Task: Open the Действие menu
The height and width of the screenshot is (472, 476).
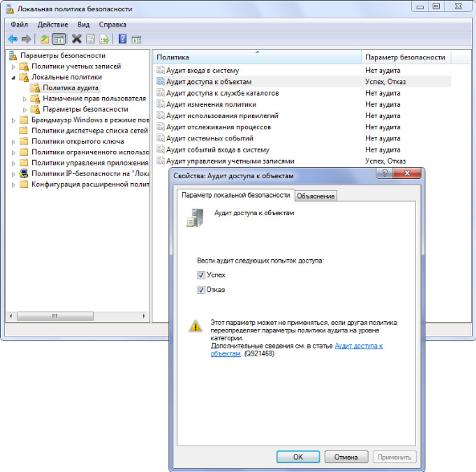Action: pos(53,25)
